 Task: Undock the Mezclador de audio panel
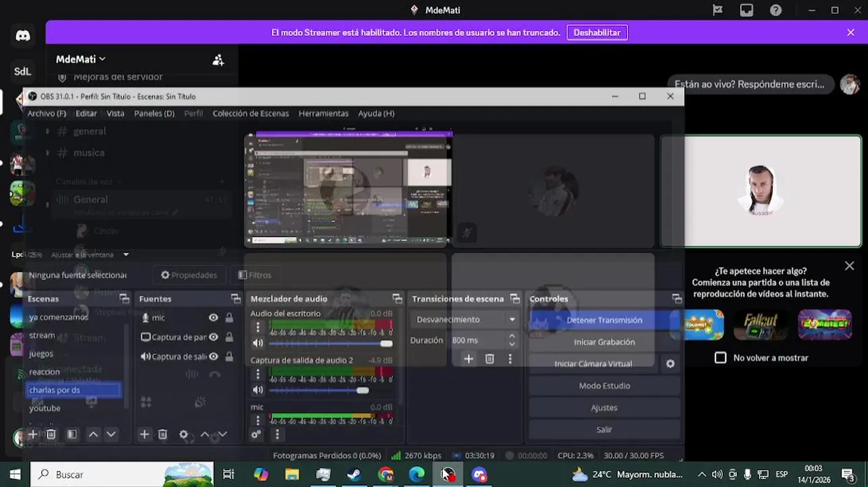(x=397, y=298)
